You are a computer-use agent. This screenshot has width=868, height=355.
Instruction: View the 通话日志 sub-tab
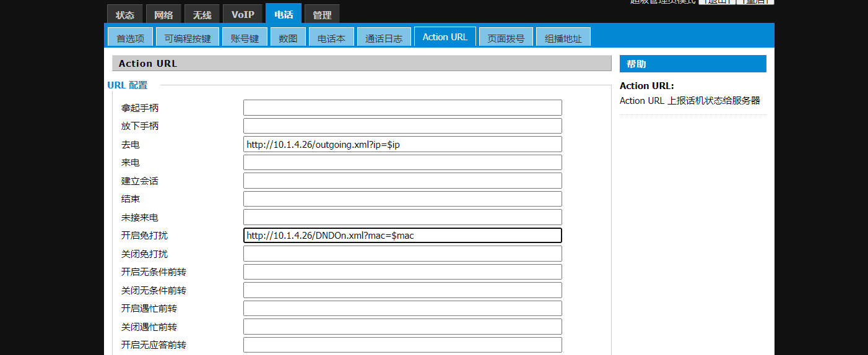point(383,38)
